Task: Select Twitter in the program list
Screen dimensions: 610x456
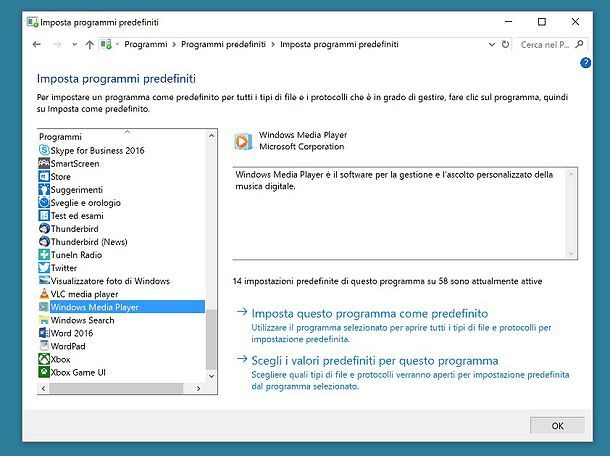Action: point(64,268)
